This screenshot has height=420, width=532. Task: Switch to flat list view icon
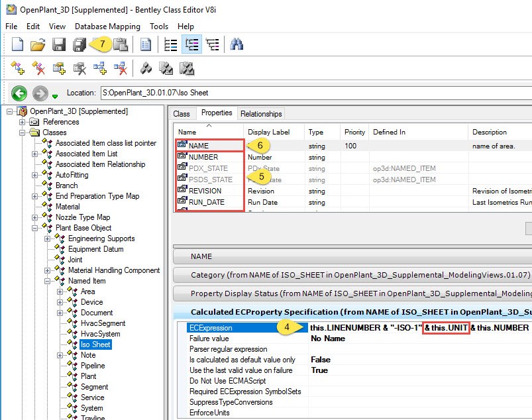(171, 44)
